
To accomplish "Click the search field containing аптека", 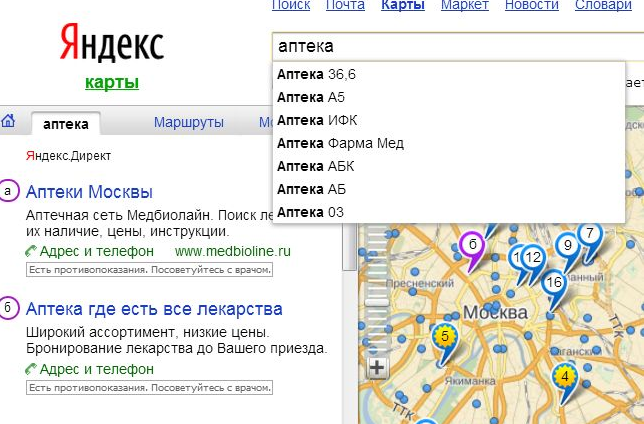I will click(450, 47).
